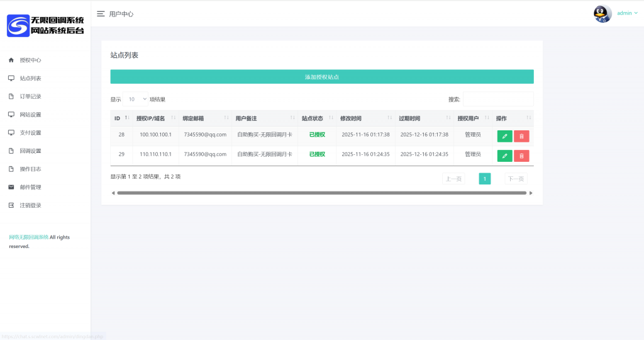Sort the table by the ID column

click(121, 118)
